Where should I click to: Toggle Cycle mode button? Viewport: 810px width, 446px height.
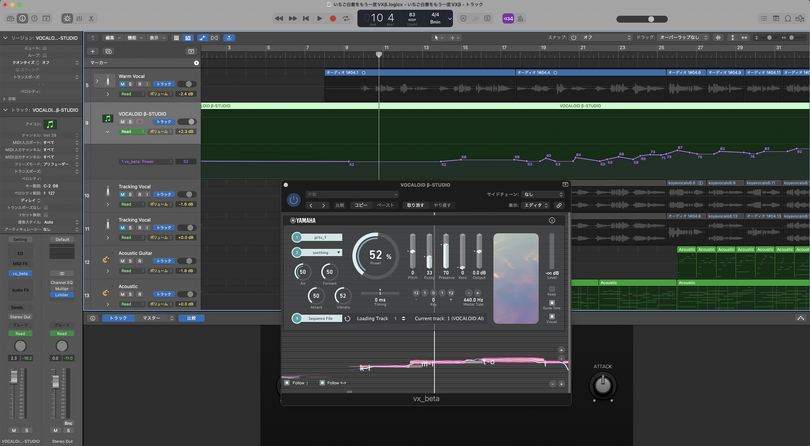pos(346,18)
